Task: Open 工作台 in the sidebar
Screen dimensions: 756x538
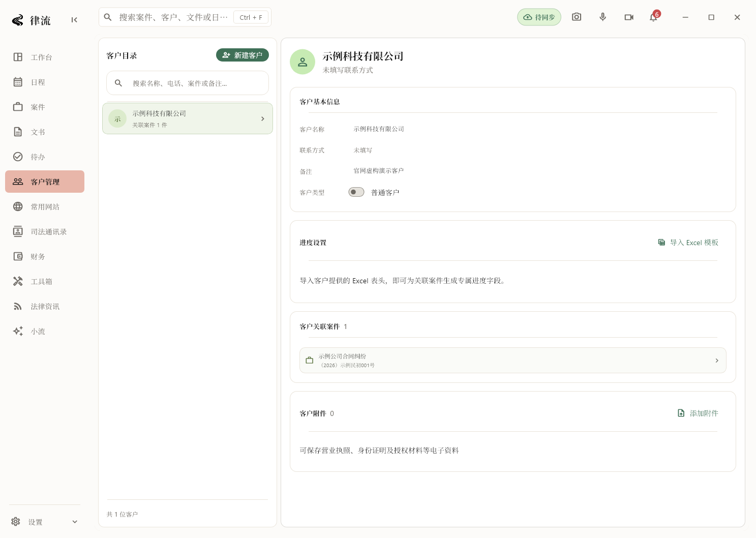Action: click(45, 57)
